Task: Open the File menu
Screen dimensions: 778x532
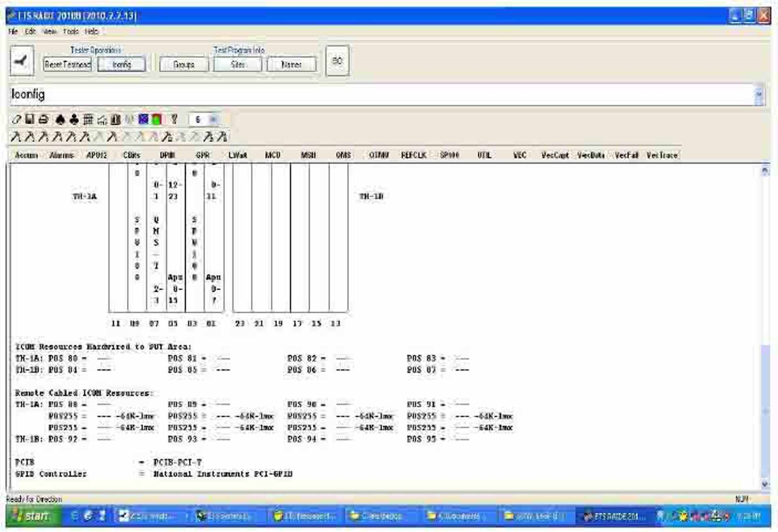Action: pyautogui.click(x=13, y=32)
